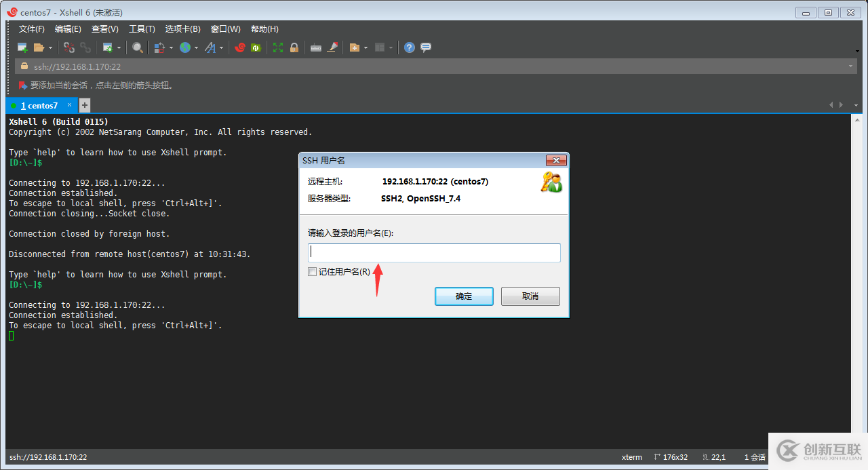Image resolution: width=868 pixels, height=470 pixels.
Task: Click the add-session arrow bookmark icon
Action: click(23, 85)
